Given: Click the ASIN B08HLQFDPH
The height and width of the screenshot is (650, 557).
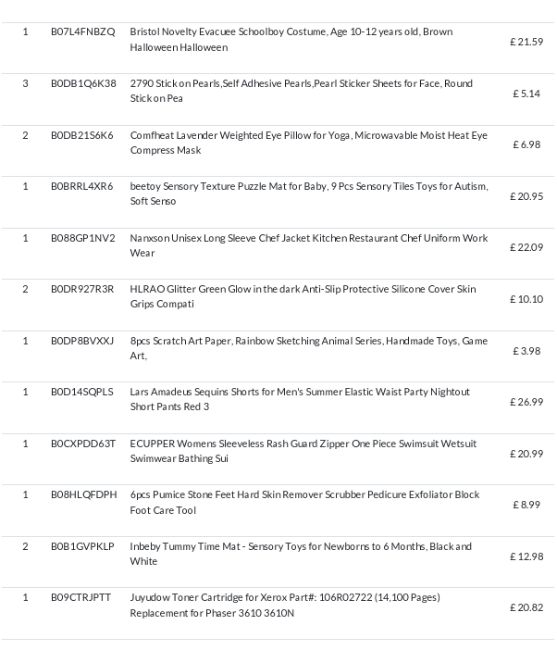Looking at the screenshot, I should point(84,495).
